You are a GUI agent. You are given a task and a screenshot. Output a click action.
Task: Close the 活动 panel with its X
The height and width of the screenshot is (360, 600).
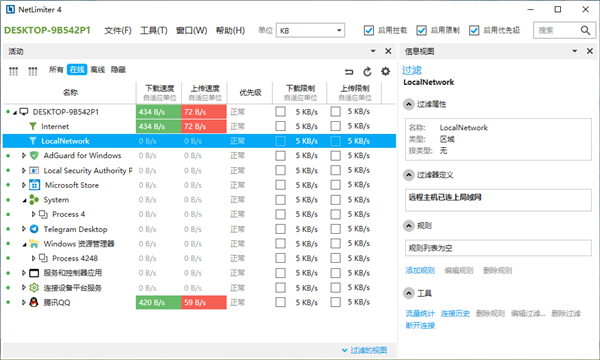[x=388, y=51]
